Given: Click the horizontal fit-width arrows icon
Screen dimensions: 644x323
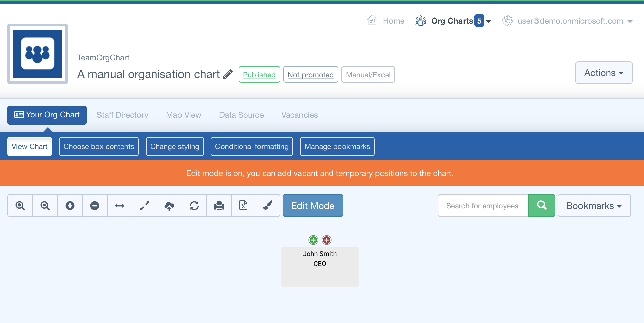Looking at the screenshot, I should point(120,206).
